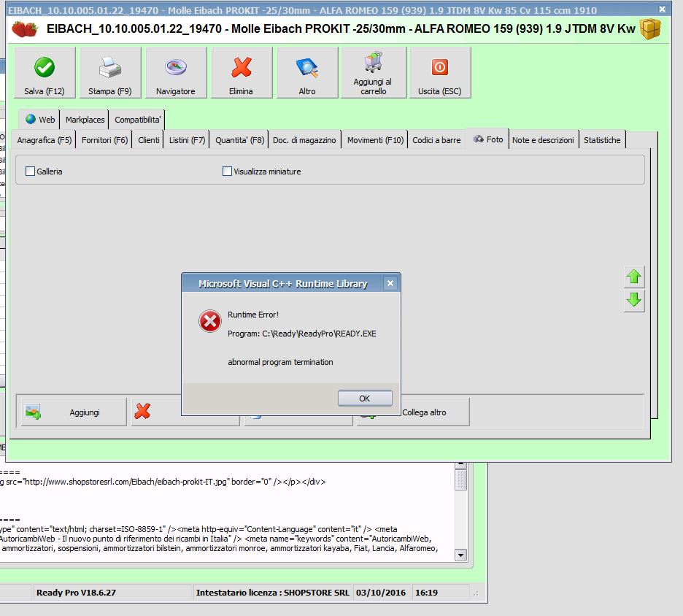Click the window resize grip in status bar
683x616 pixels.
(x=476, y=593)
